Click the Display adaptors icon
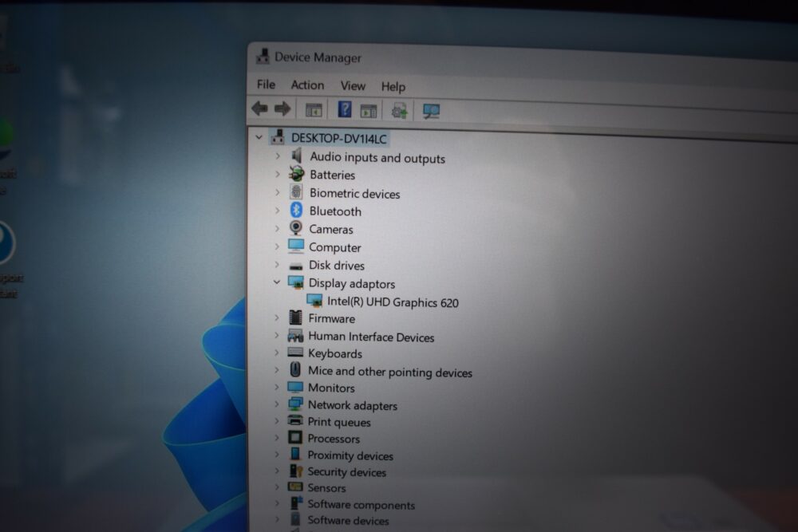 (x=296, y=282)
